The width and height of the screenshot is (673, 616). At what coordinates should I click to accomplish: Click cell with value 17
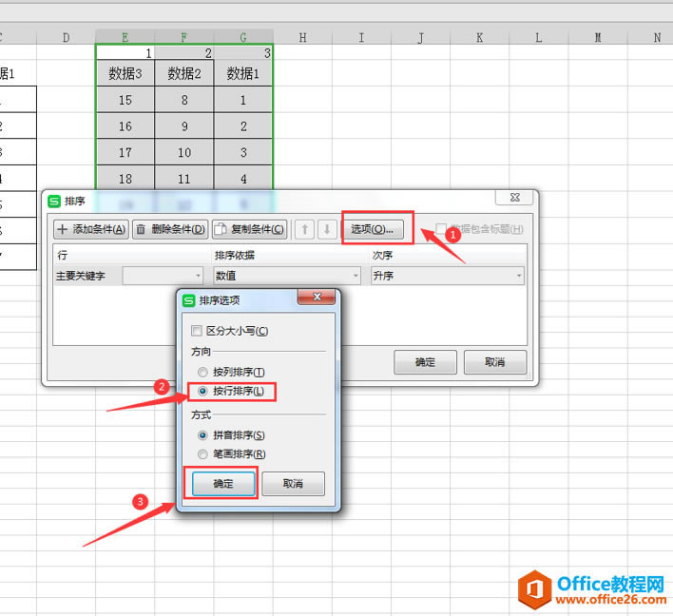(125, 152)
